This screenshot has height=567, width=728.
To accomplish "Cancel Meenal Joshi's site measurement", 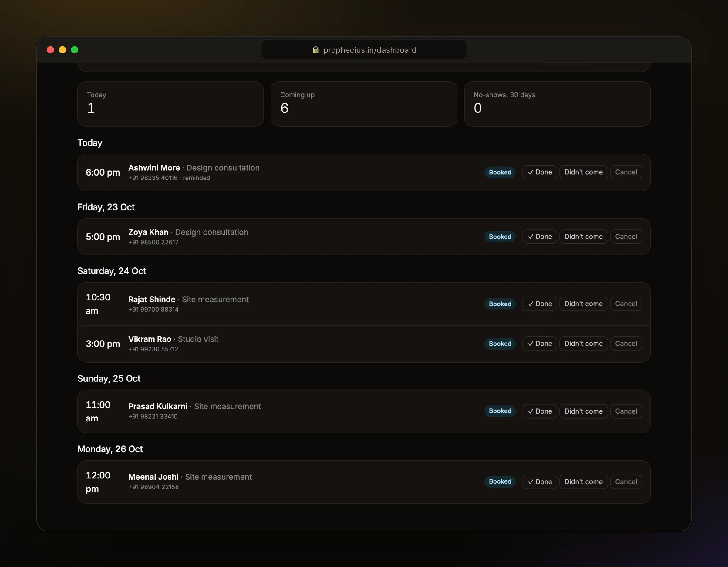I will 626,482.
